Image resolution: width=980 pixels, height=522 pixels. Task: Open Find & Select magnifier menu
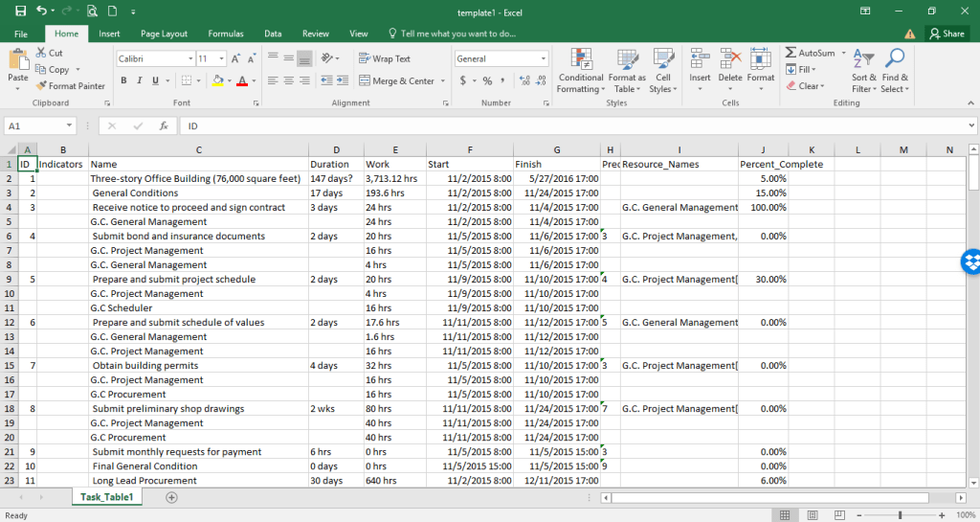(x=895, y=71)
